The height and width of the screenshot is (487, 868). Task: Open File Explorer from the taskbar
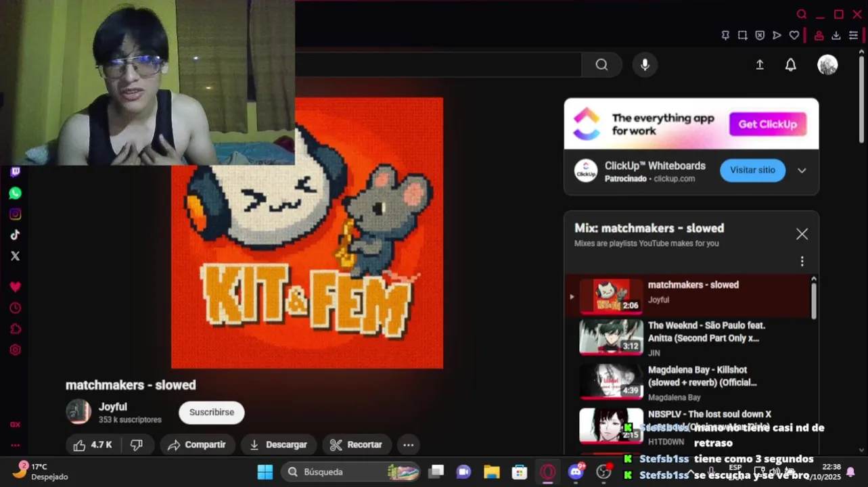[x=492, y=471]
